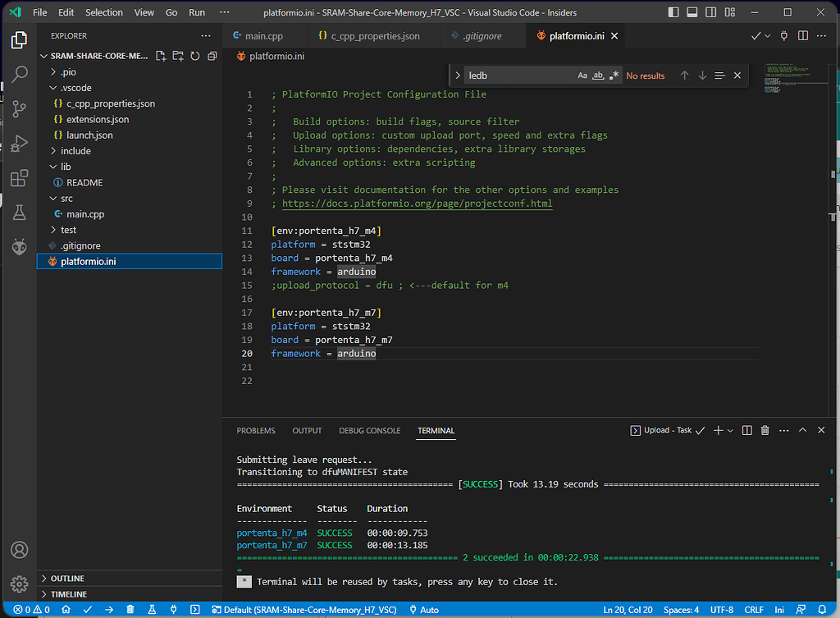
Task: Run PlatformIO Build via status bar checkmark
Action: pos(88,611)
